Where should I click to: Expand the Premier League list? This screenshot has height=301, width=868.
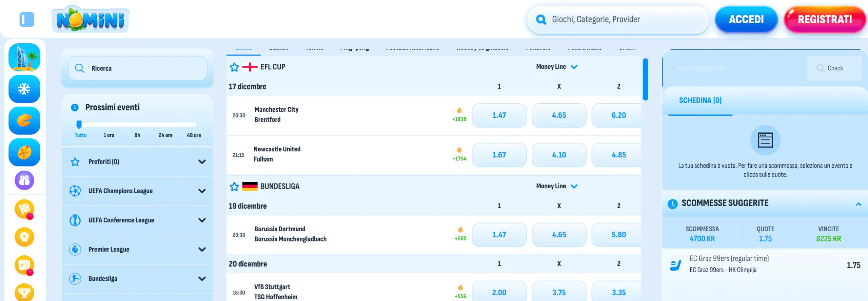137,250
